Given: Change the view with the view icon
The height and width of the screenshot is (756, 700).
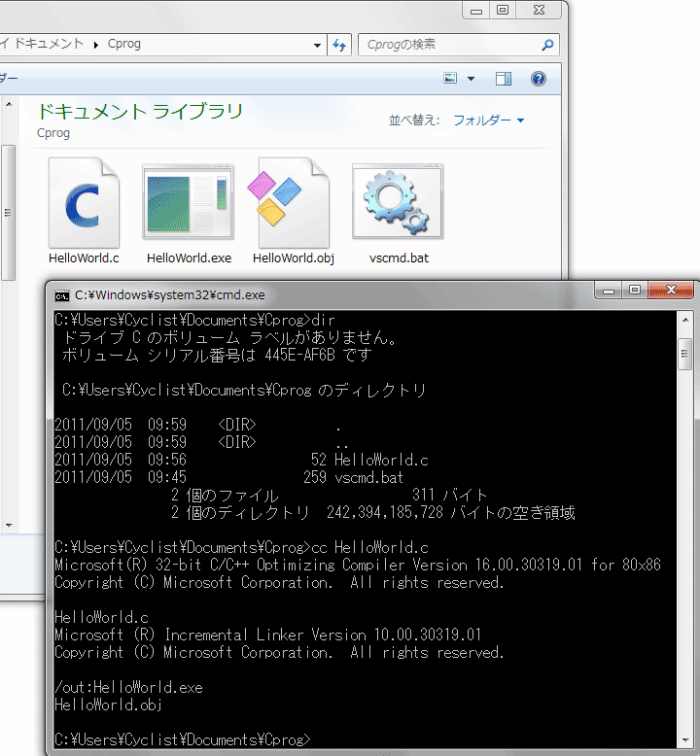Looking at the screenshot, I should pyautogui.click(x=450, y=78).
